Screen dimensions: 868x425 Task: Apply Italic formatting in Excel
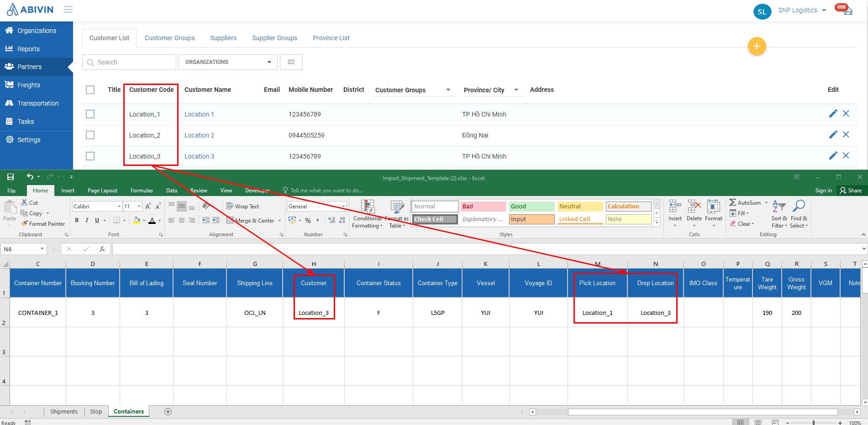(87, 220)
